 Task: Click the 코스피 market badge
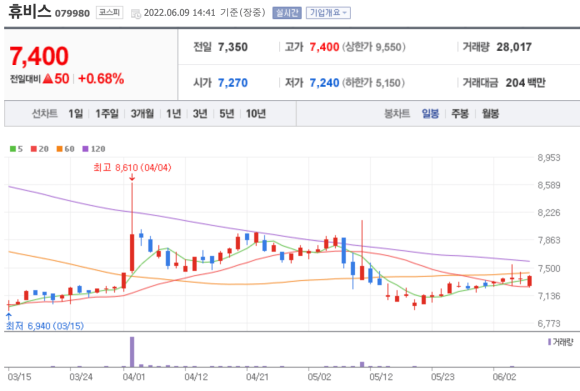click(109, 13)
